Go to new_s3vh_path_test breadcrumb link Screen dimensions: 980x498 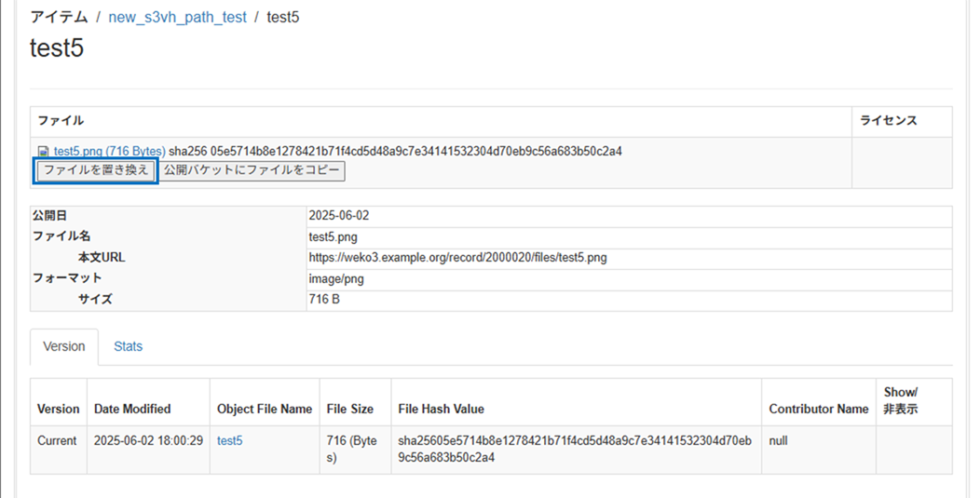177,18
